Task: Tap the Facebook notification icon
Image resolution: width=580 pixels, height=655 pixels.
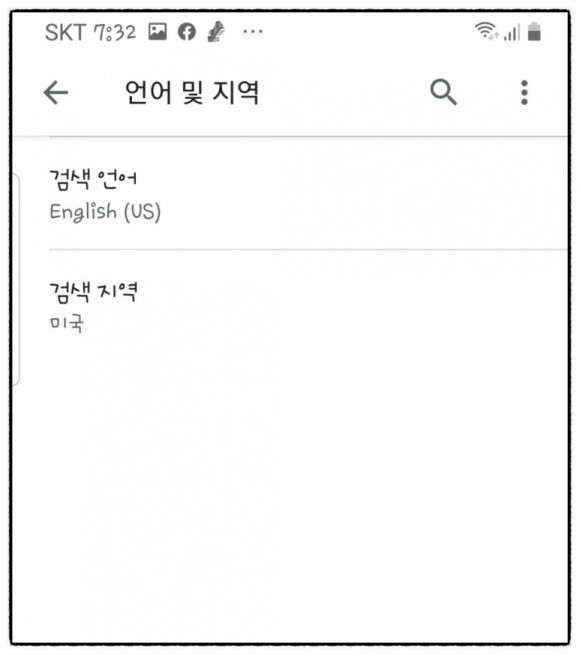Action: [x=187, y=32]
